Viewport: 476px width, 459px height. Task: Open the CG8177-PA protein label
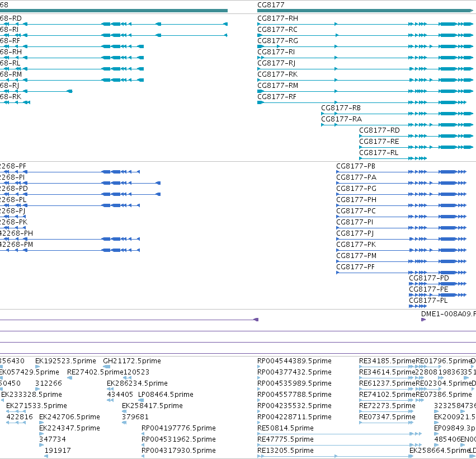356,177
